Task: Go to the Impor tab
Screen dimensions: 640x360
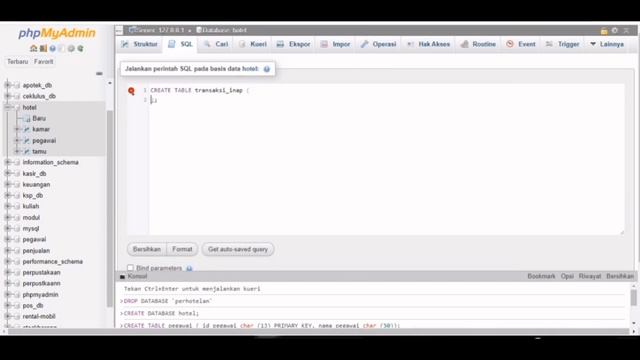Action: click(336, 44)
